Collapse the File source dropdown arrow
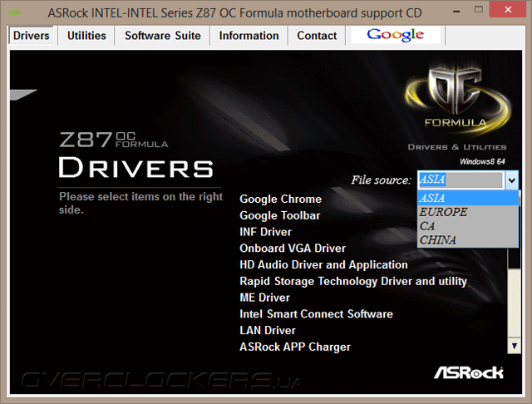 click(511, 180)
